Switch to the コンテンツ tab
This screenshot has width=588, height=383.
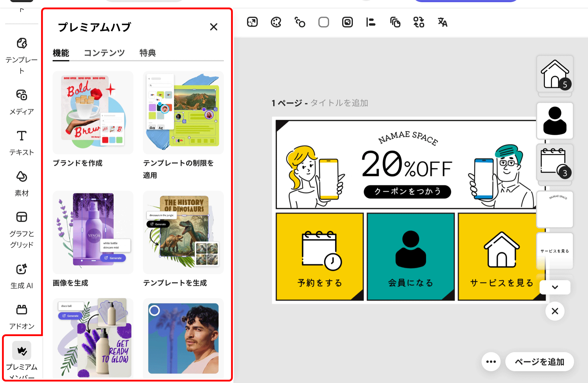pos(104,53)
